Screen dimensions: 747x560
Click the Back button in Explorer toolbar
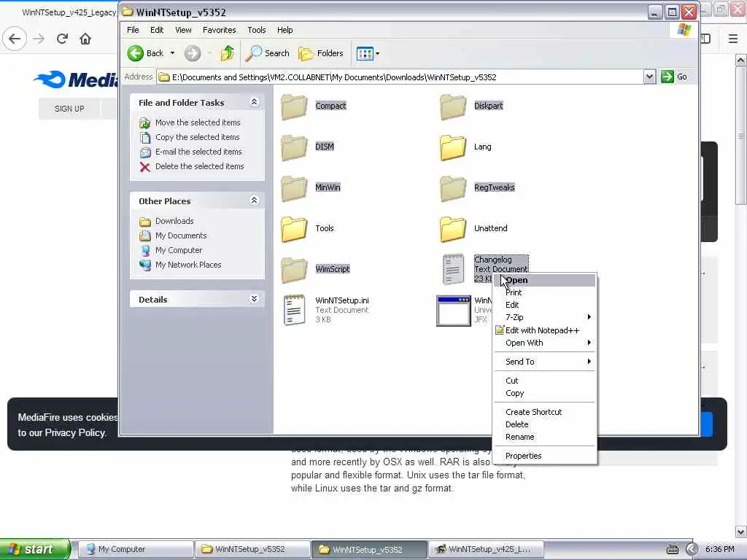[146, 53]
